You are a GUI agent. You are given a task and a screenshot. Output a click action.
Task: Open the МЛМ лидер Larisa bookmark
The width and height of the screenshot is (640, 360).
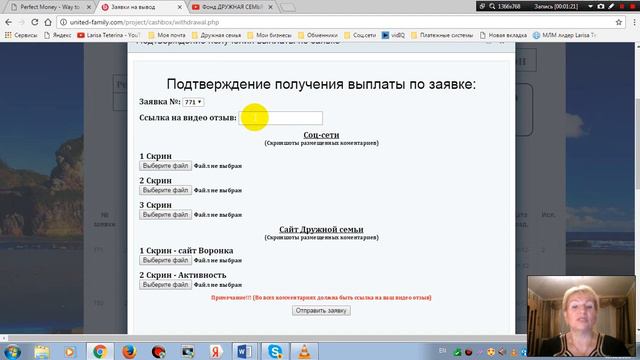point(564,36)
